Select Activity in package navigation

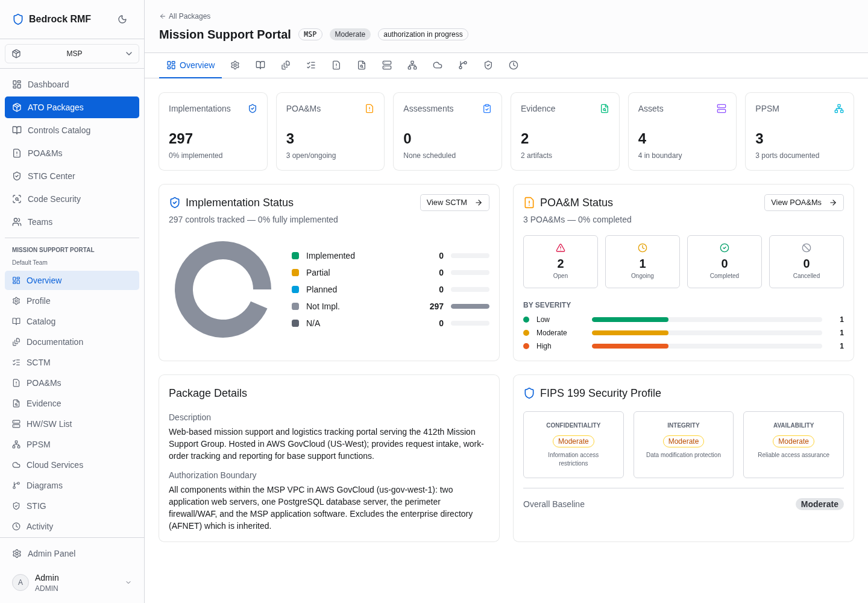pos(72,526)
